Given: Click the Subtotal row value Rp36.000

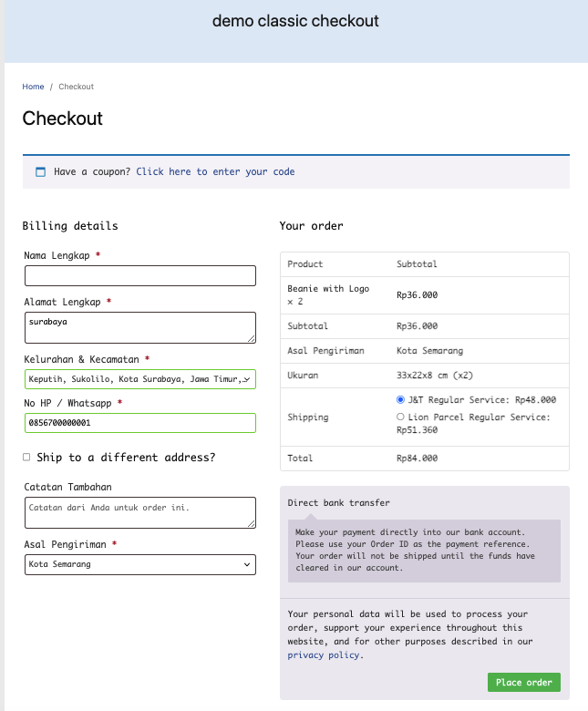Looking at the screenshot, I should click(x=418, y=326).
